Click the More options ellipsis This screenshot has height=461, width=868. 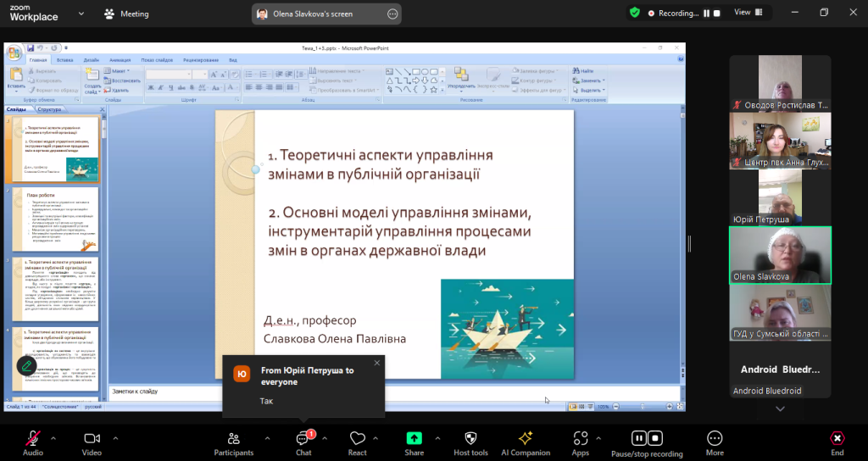pos(715,438)
